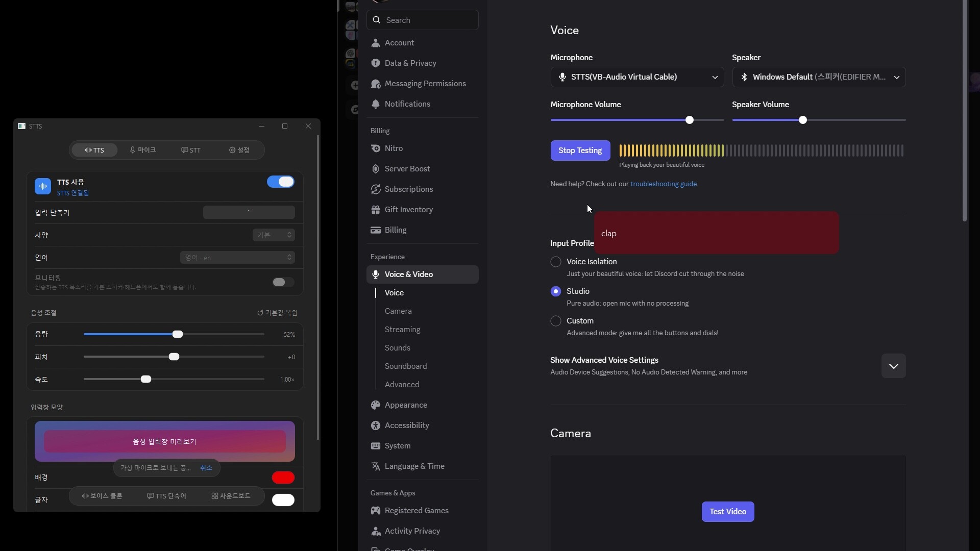Open the Soundboard sub-menu item
The height and width of the screenshot is (551, 980).
tap(406, 366)
